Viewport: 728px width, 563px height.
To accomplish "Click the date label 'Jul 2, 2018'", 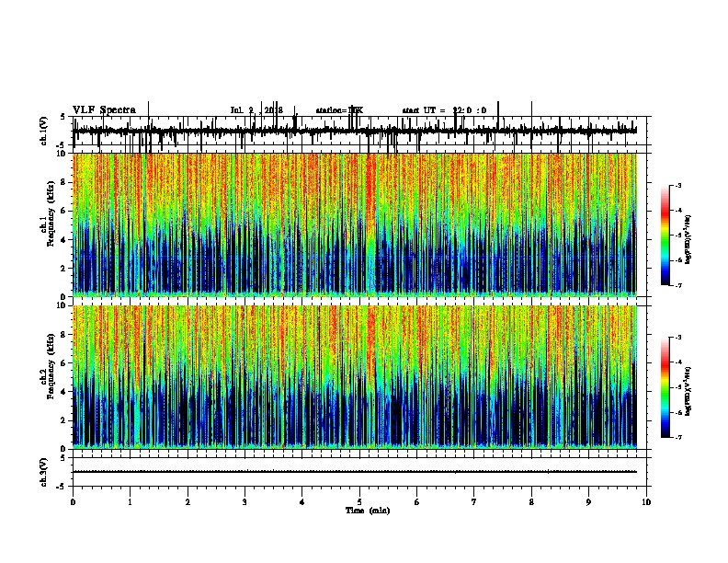I will pyautogui.click(x=256, y=110).
